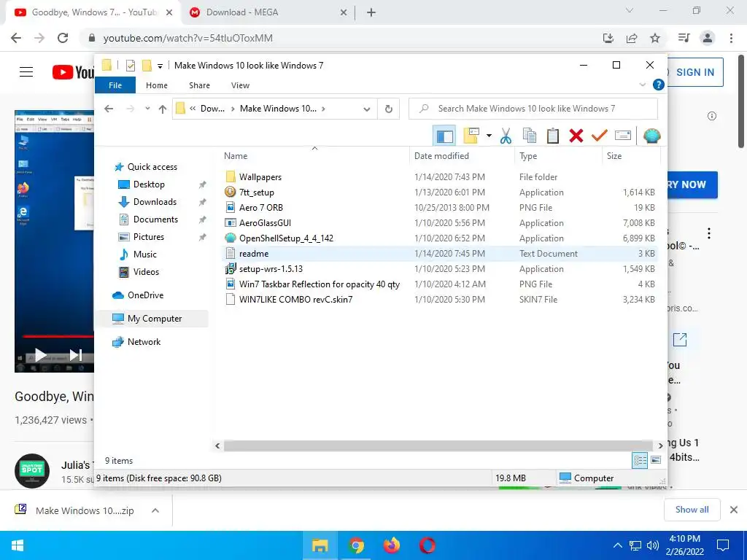This screenshot has width=747, height=560.
Task: Refresh the Explorer folder view
Action: coord(389,109)
